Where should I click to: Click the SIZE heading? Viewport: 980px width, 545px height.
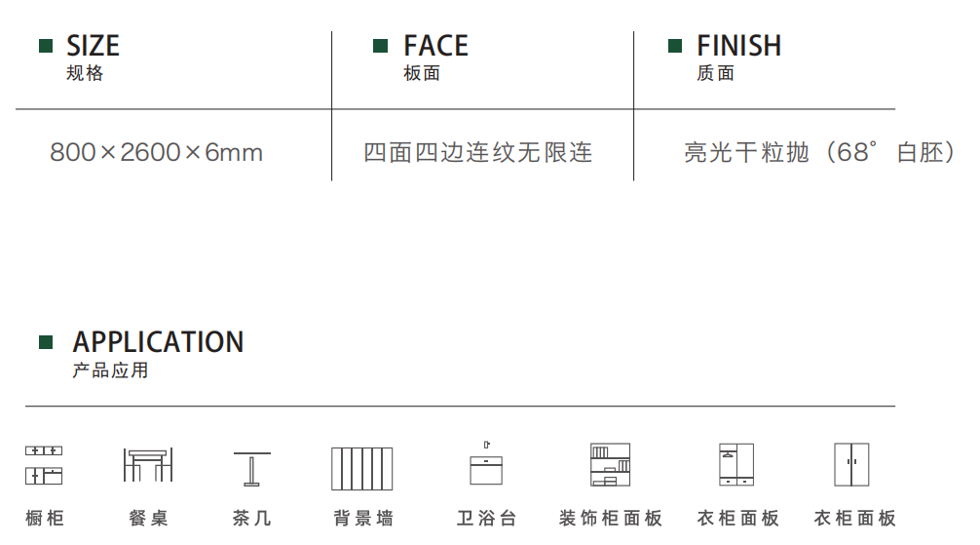[94, 46]
